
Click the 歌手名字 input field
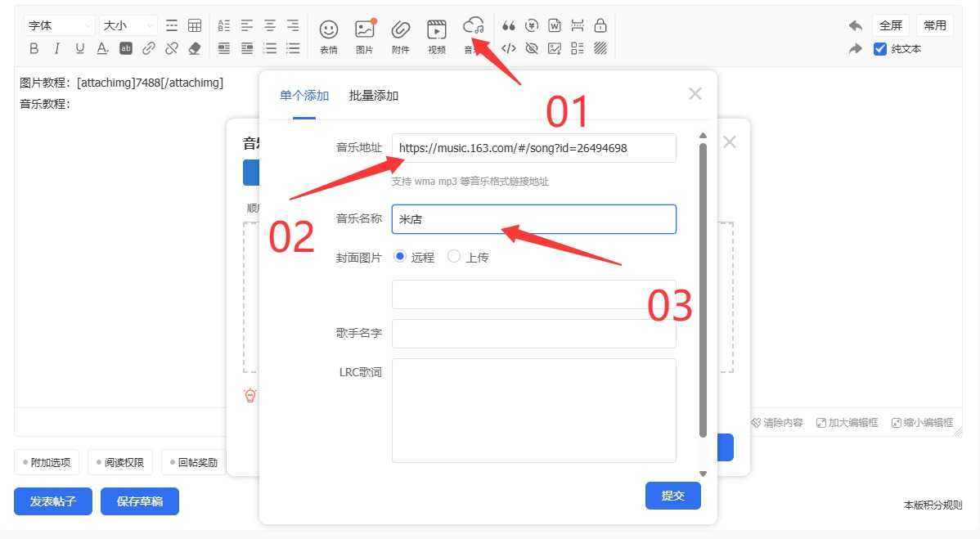click(x=533, y=334)
